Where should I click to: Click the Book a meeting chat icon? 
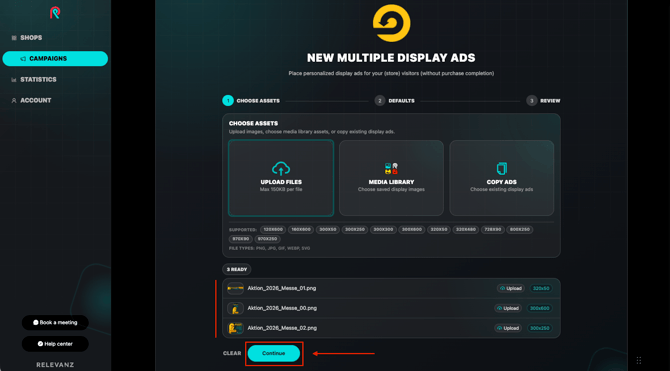tap(36, 323)
